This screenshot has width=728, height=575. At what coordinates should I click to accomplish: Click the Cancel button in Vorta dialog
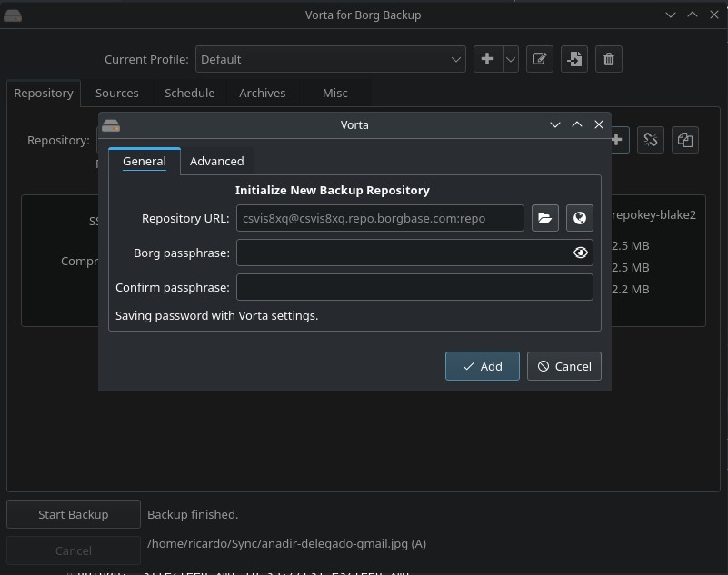click(564, 366)
